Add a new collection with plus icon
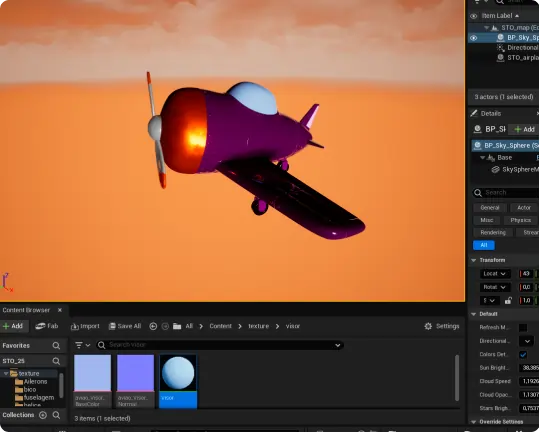 [43, 415]
